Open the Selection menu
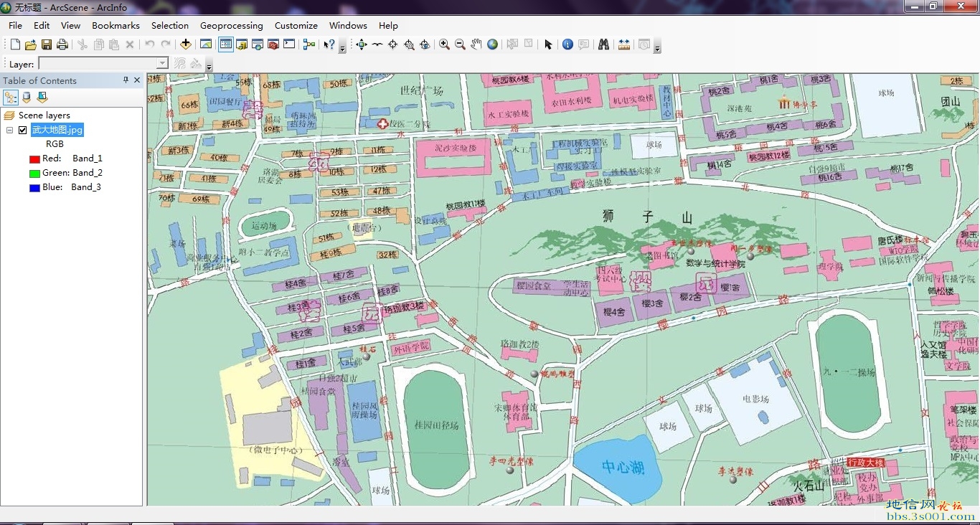The width and height of the screenshot is (980, 525). pos(169,25)
